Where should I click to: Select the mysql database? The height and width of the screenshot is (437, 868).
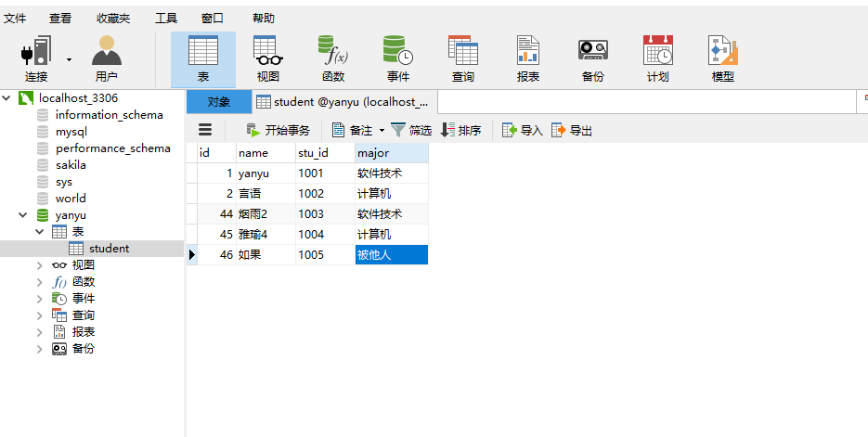click(x=71, y=132)
